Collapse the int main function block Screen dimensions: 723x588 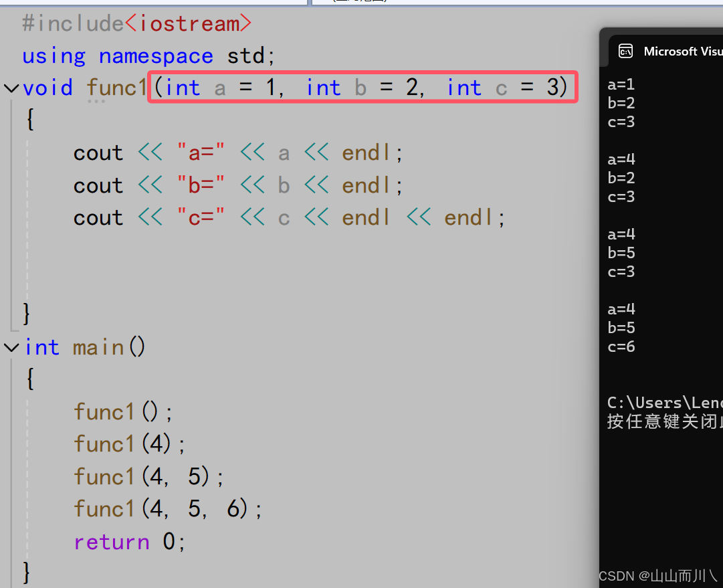click(x=11, y=347)
